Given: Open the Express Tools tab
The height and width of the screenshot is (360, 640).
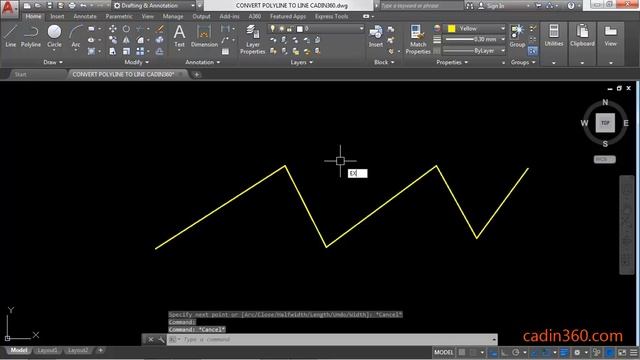Looking at the screenshot, I should point(331,16).
